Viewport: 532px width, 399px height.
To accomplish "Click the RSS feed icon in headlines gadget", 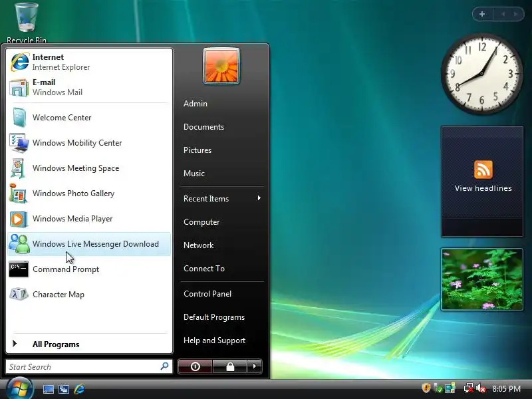I will pos(483,170).
